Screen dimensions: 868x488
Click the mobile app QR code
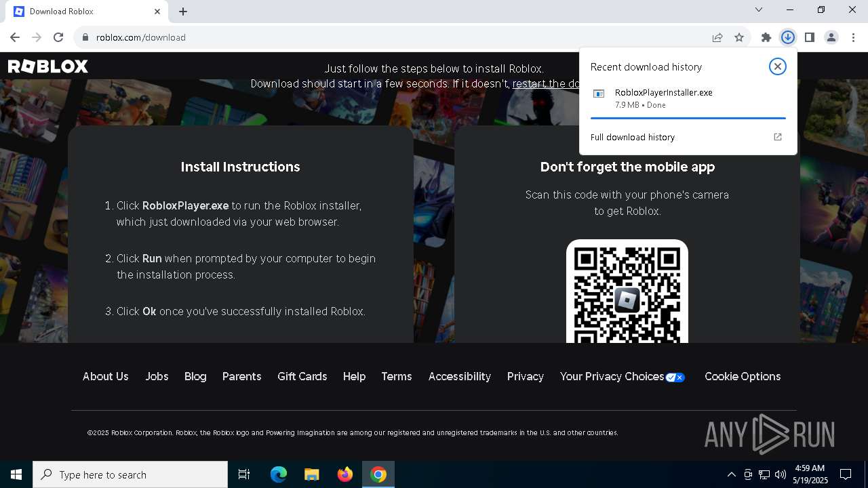tap(627, 291)
